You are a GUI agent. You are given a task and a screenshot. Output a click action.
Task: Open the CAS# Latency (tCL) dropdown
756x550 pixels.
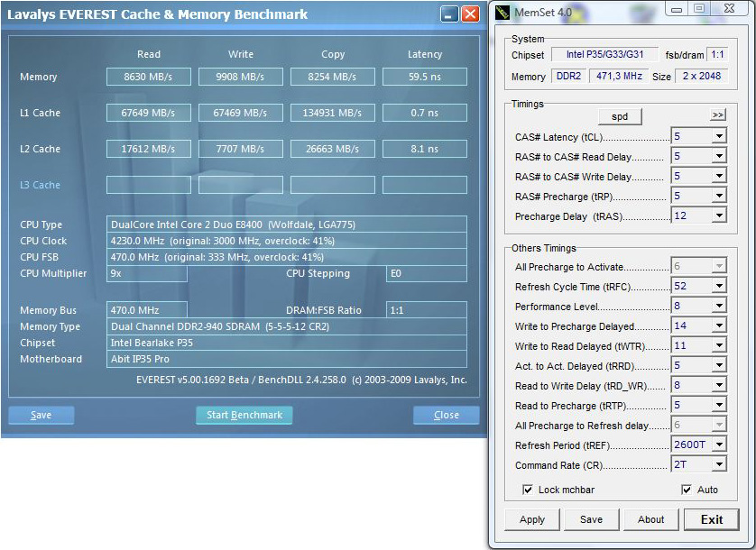click(719, 136)
